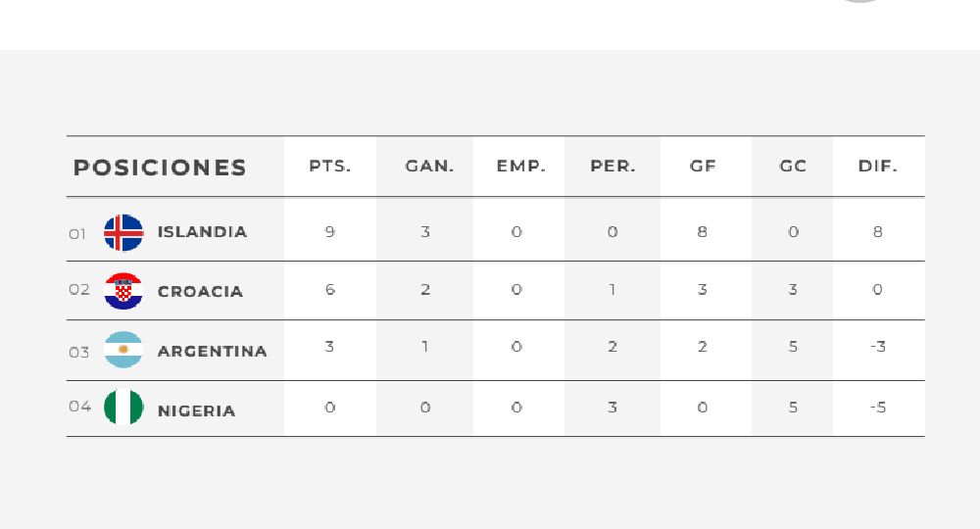The width and height of the screenshot is (980, 529).
Task: Click the DIF. column header
Action: [877, 167]
